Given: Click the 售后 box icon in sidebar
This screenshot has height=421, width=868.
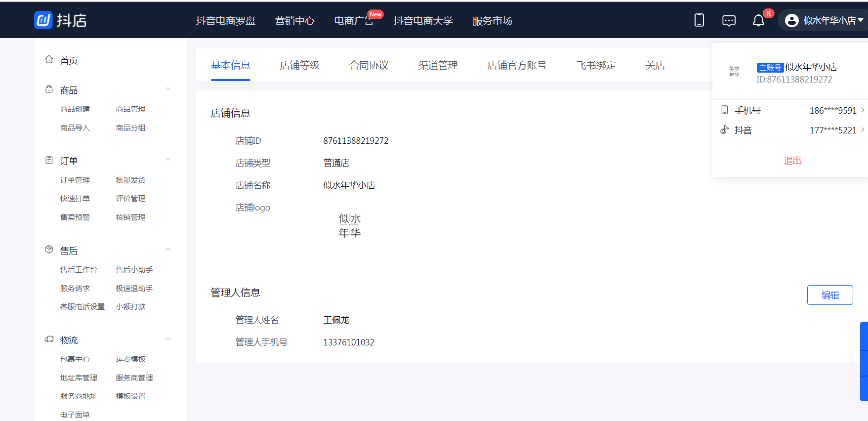Looking at the screenshot, I should coord(49,250).
